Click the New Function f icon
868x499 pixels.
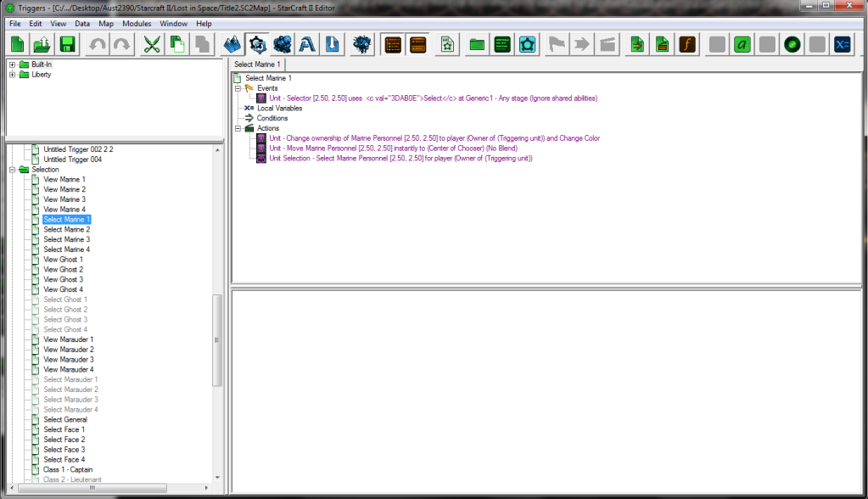click(687, 44)
